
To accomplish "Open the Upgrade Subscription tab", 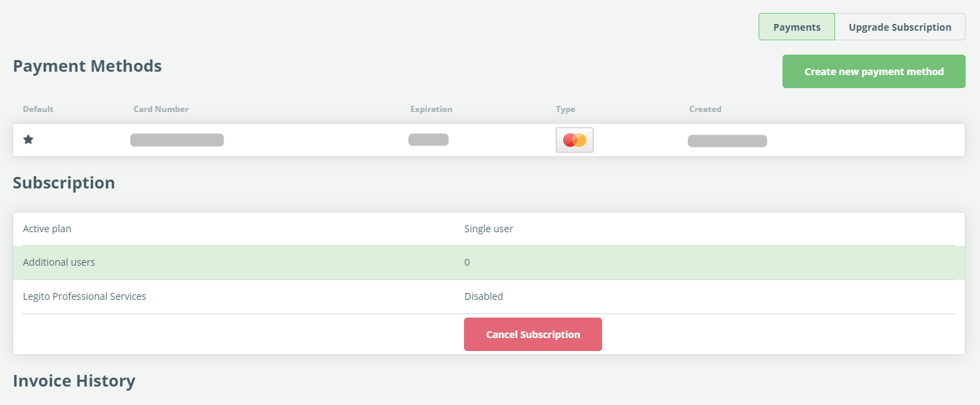I will (x=900, y=27).
